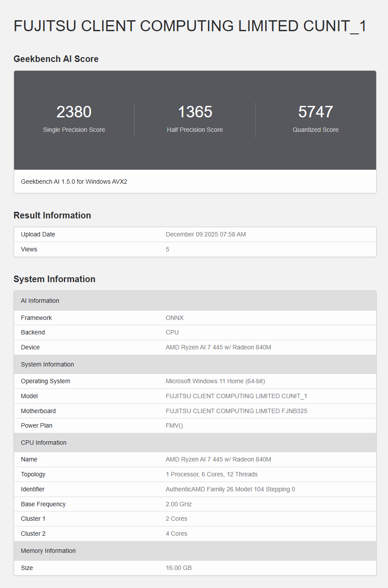Select the AMD Ryzen AI 7 445 device name

point(219,347)
